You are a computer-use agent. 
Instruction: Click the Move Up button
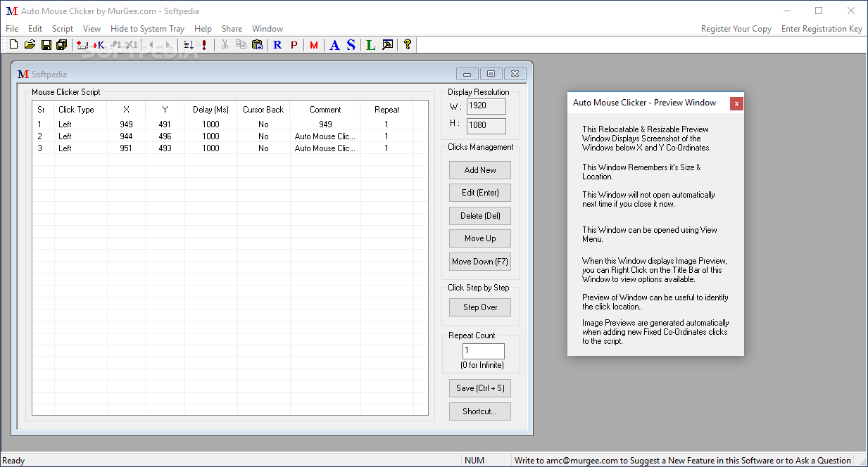(480, 238)
